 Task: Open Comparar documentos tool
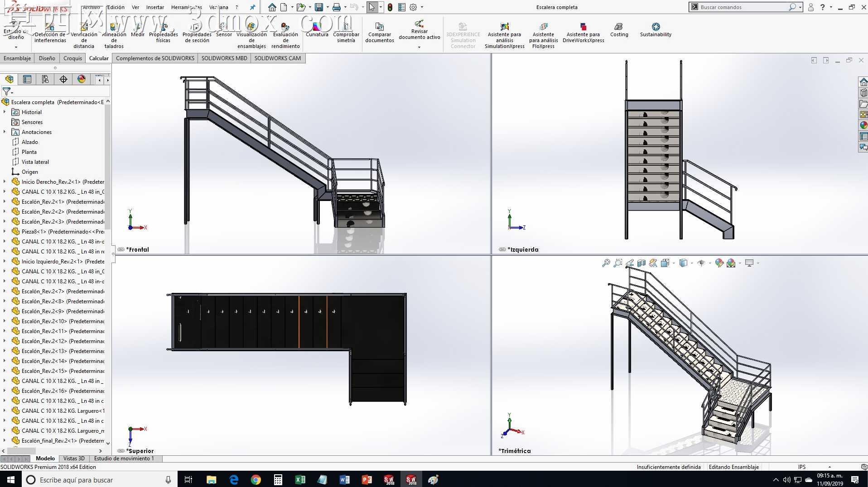380,33
